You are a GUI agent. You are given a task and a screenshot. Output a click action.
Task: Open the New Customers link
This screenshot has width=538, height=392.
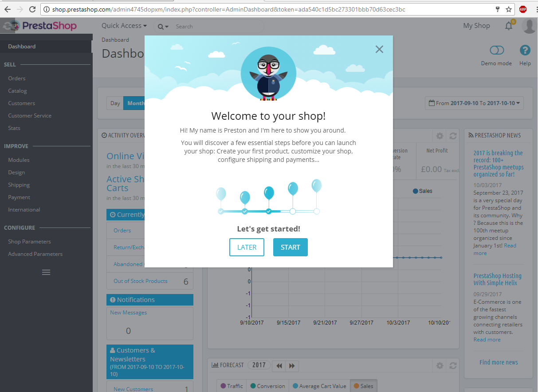[x=134, y=389]
